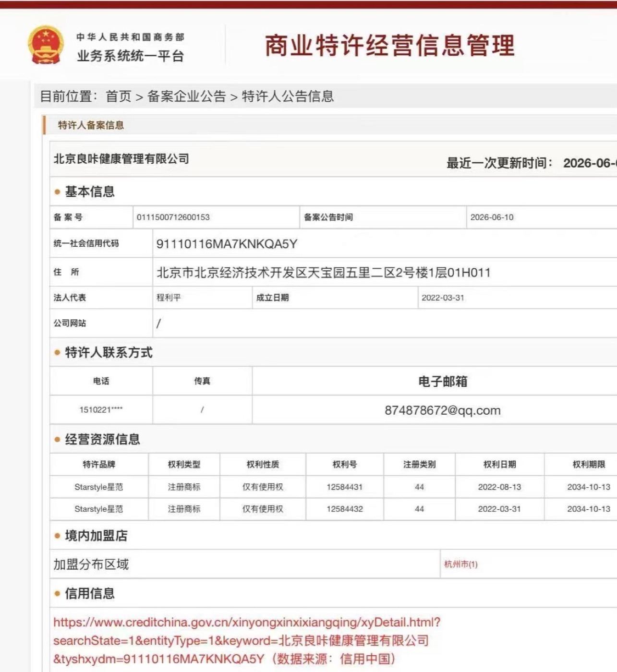Screen dimensions: 617x672
Task: Click the 加盟分布区域 label
Action: [x=91, y=564]
